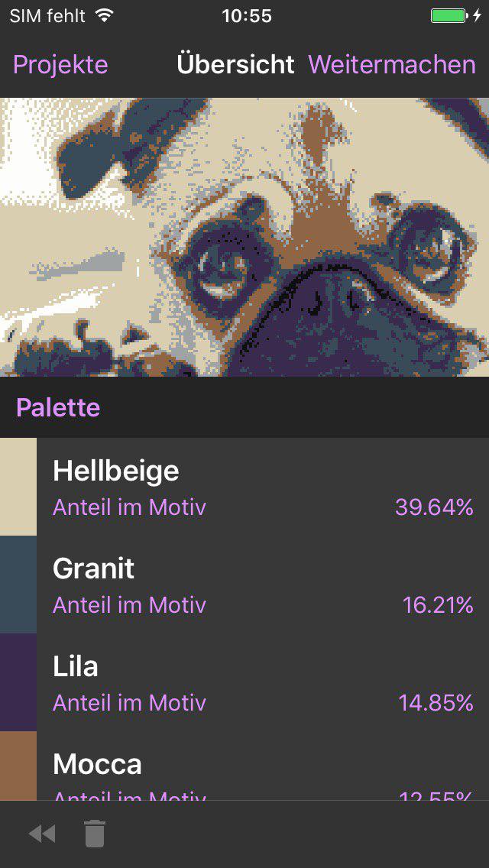Screen dimensions: 489x868
Task: Tap the rewind double-arrow icon
Action: (42, 834)
